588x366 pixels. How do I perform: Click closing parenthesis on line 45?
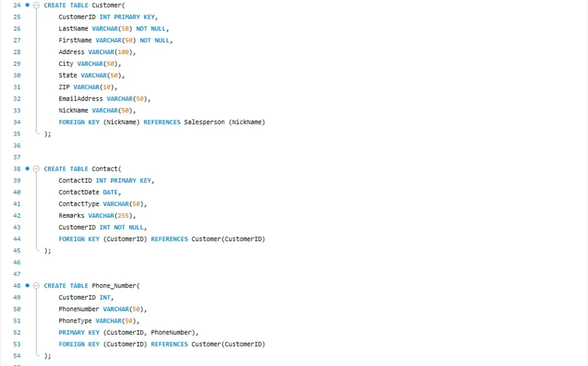point(46,251)
